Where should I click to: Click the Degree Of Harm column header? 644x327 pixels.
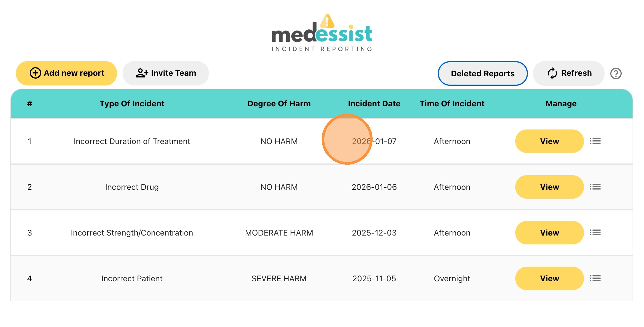point(279,103)
